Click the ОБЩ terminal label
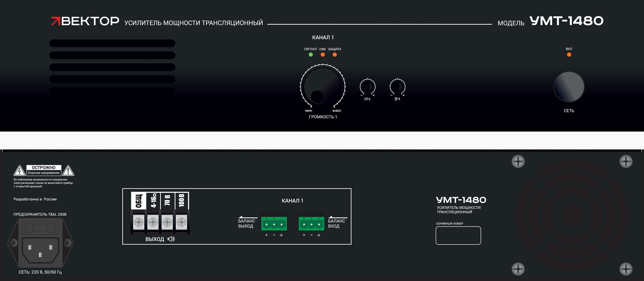The height and width of the screenshot is (281, 644). (x=139, y=201)
